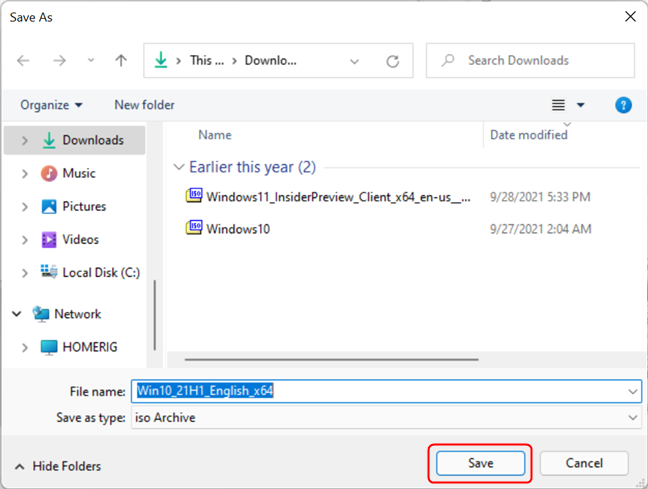Image resolution: width=648 pixels, height=489 pixels.
Task: Expand the address bar history dropdown
Action: tap(354, 62)
